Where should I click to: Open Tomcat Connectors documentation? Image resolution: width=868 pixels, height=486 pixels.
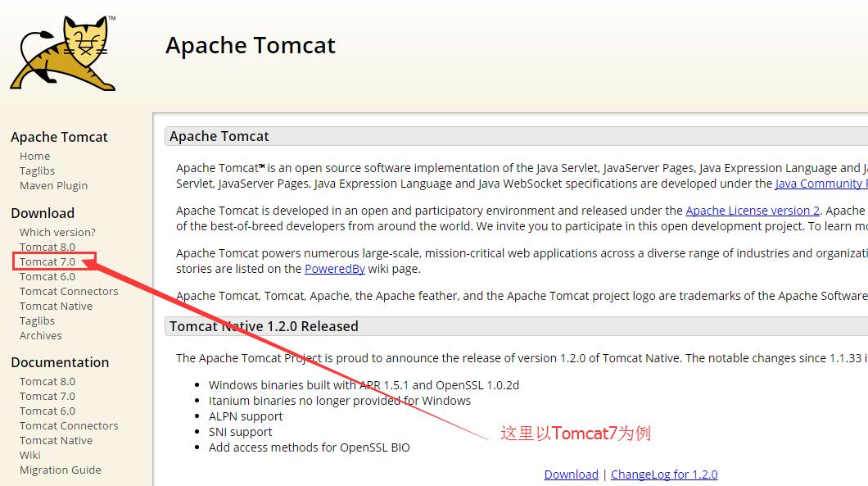69,425
